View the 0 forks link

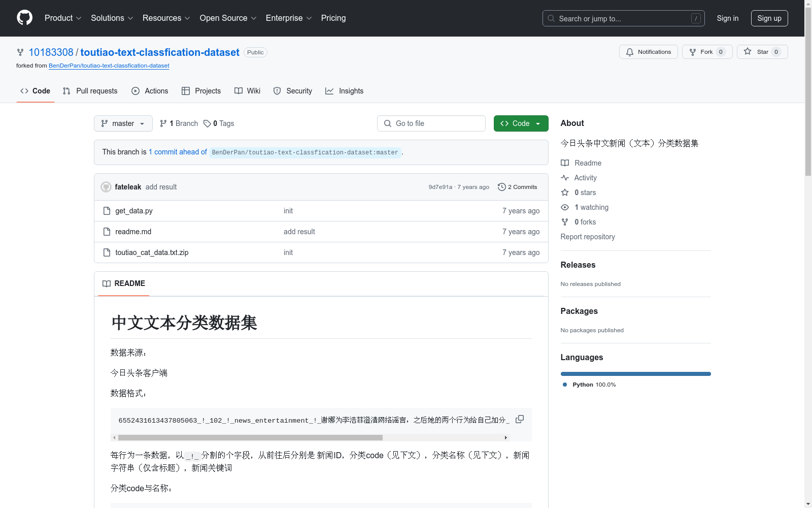point(579,222)
